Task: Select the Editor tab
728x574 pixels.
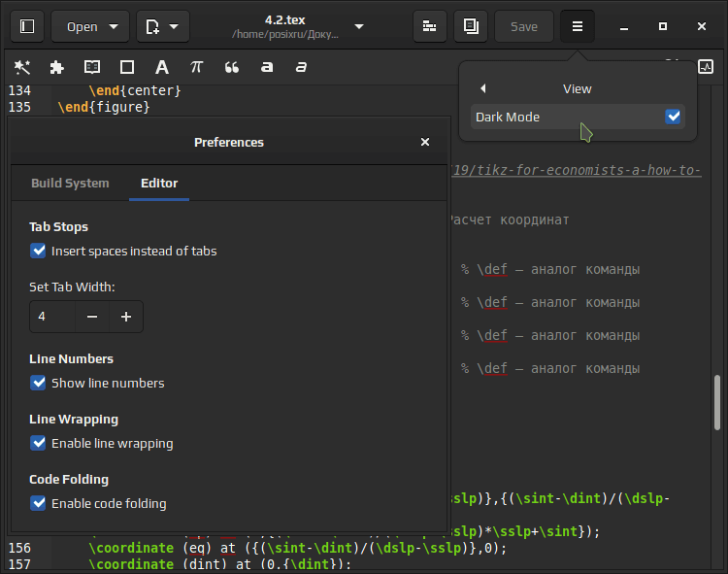Action: [x=159, y=183]
